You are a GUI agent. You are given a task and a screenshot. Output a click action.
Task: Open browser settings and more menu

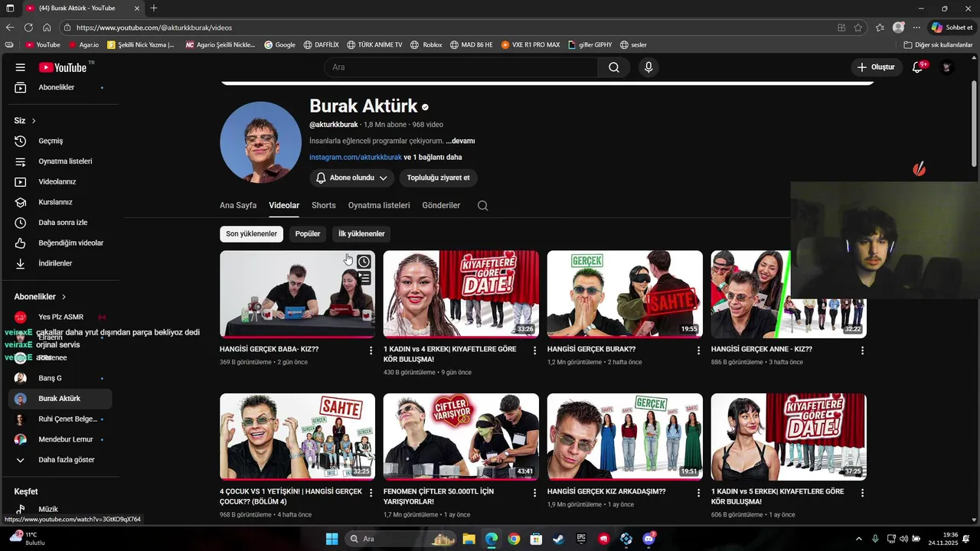tap(916, 28)
